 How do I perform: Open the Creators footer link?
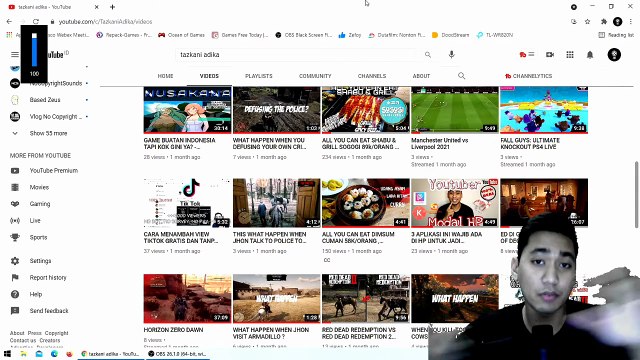tap(50, 340)
